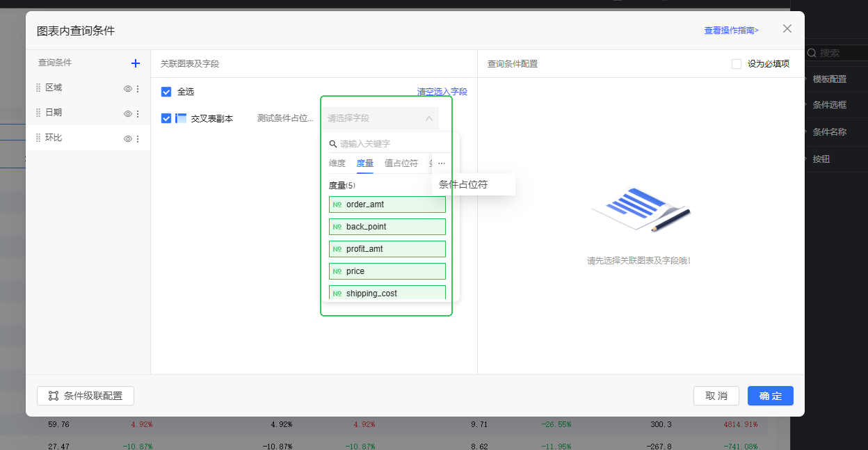This screenshot has width=868, height=450.
Task: Grab the drag handle of 区域 condition
Action: 38,88
